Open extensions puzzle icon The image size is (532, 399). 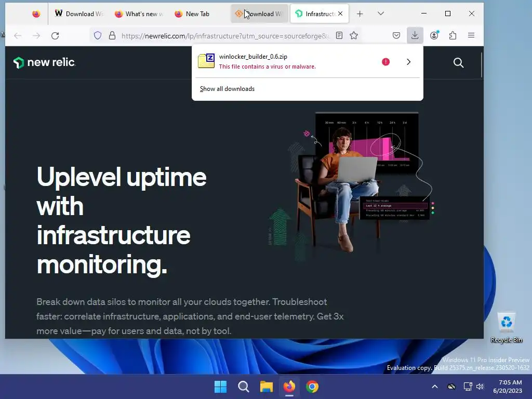click(x=453, y=35)
